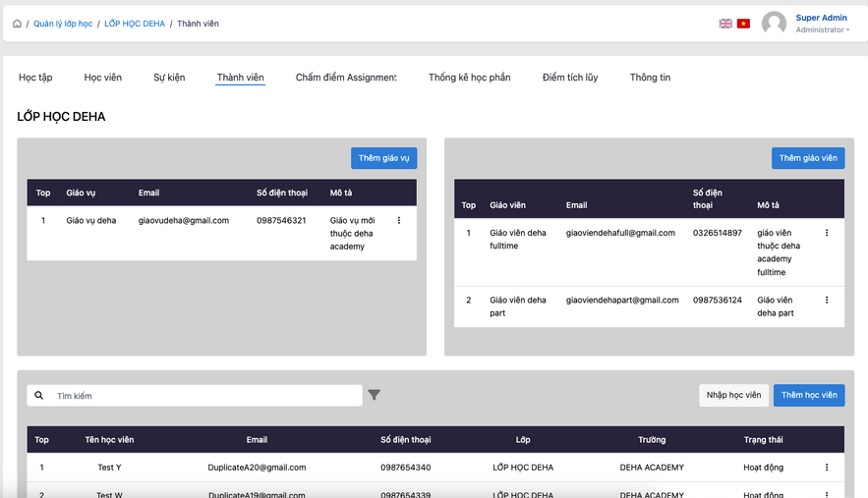
Task: Open the filter funnel icon beside search
Action: pos(375,395)
